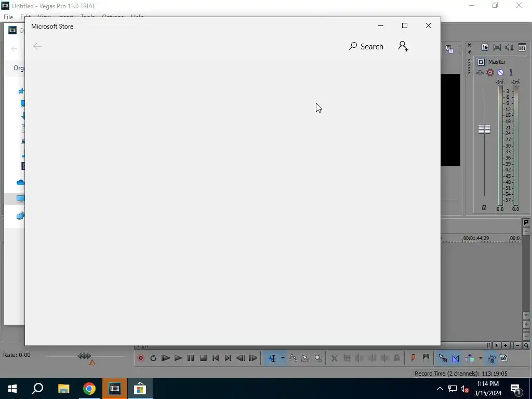Click Play From Start in Vegas transport
The height and width of the screenshot is (399, 532).
coord(166,358)
